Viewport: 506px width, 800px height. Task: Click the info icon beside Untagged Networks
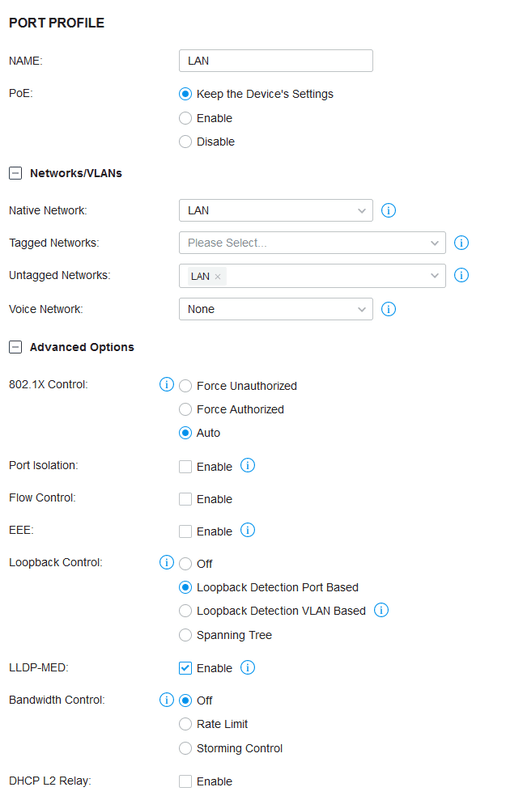[461, 276]
